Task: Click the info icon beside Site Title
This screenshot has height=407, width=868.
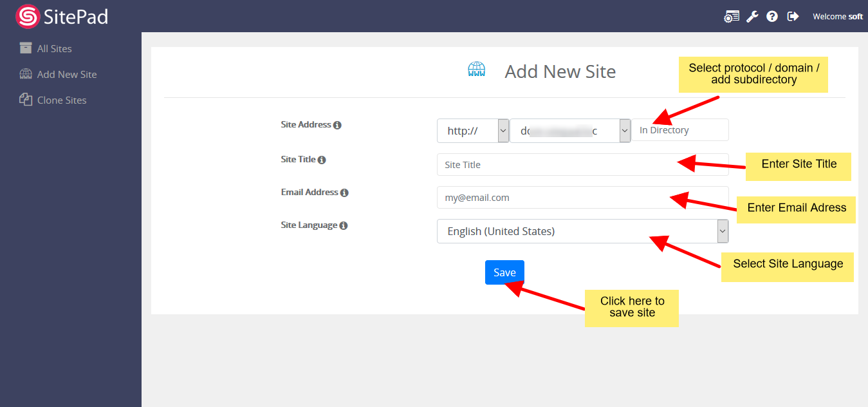Action: pos(323,159)
